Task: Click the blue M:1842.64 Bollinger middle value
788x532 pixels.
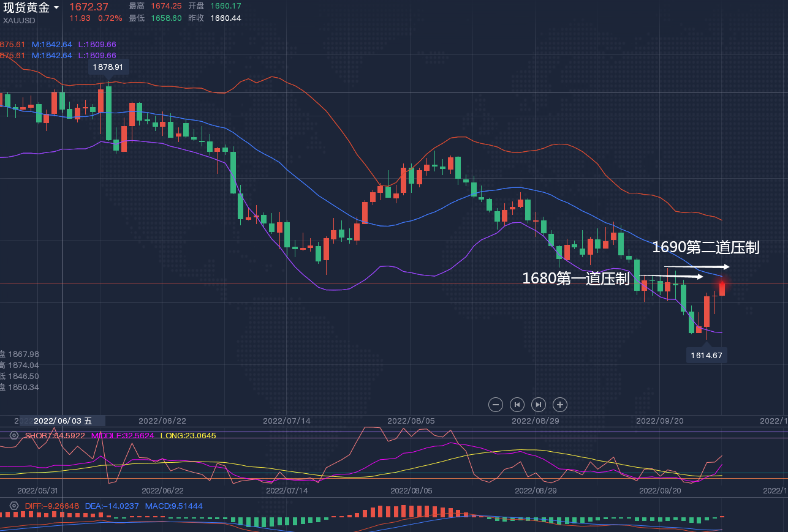Action: click(x=52, y=44)
